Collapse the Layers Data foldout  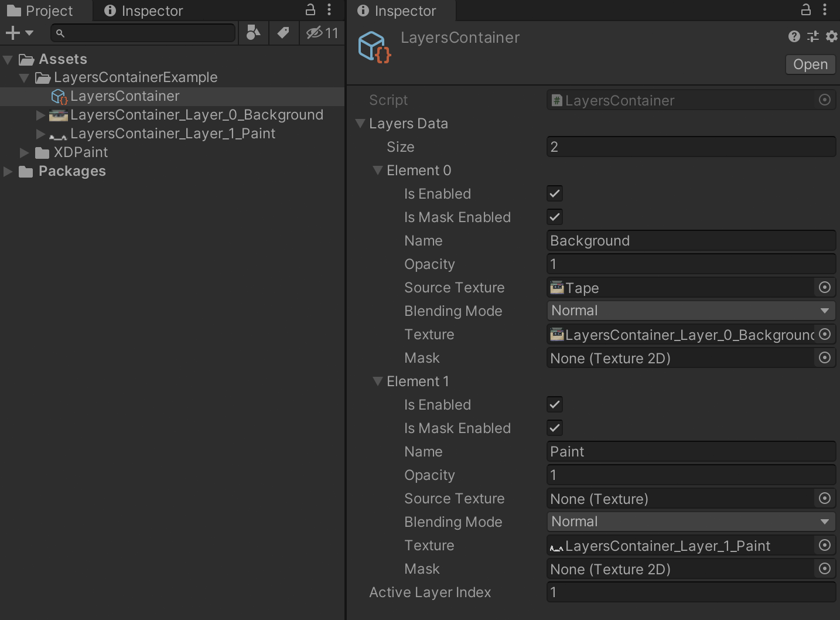click(360, 123)
